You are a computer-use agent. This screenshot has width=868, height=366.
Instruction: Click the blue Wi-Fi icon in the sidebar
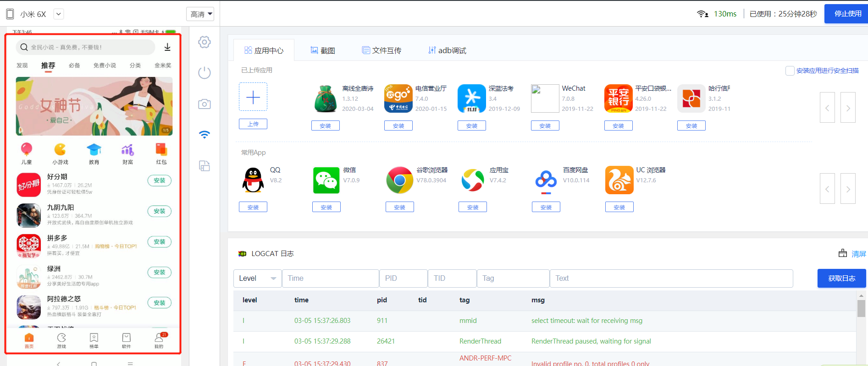[205, 134]
